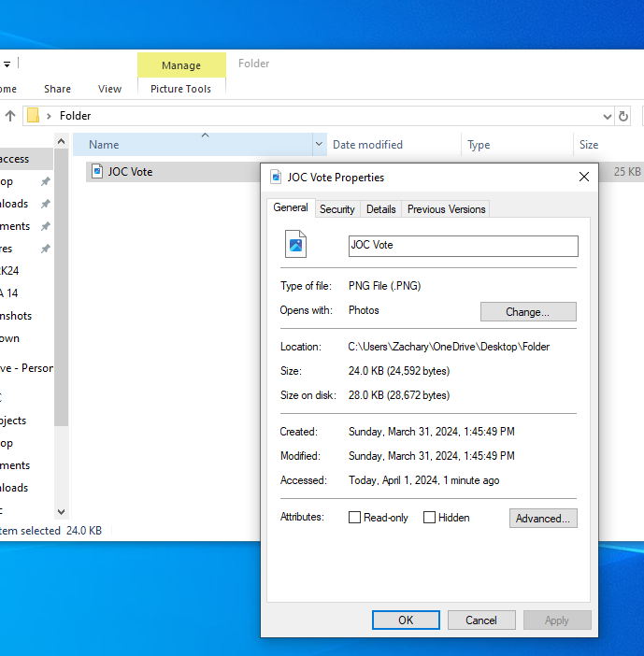
Task: Click the PNG image icon in Properties
Action: point(295,244)
